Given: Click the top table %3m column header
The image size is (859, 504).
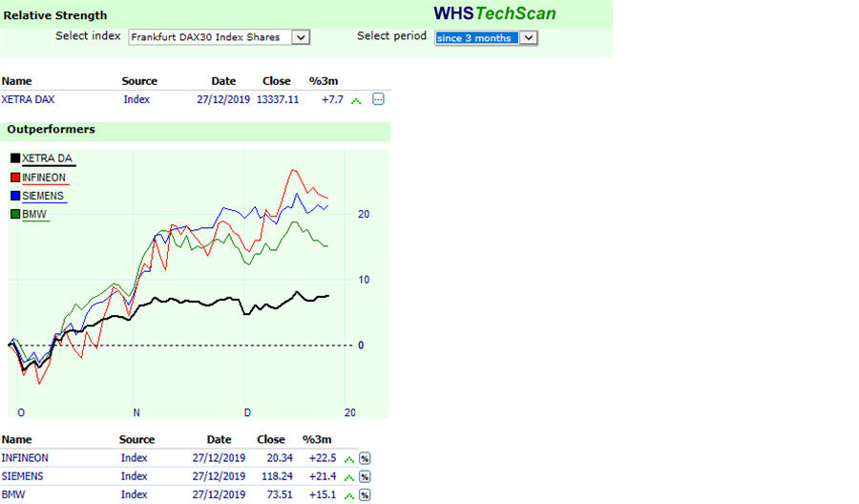Looking at the screenshot, I should [324, 81].
